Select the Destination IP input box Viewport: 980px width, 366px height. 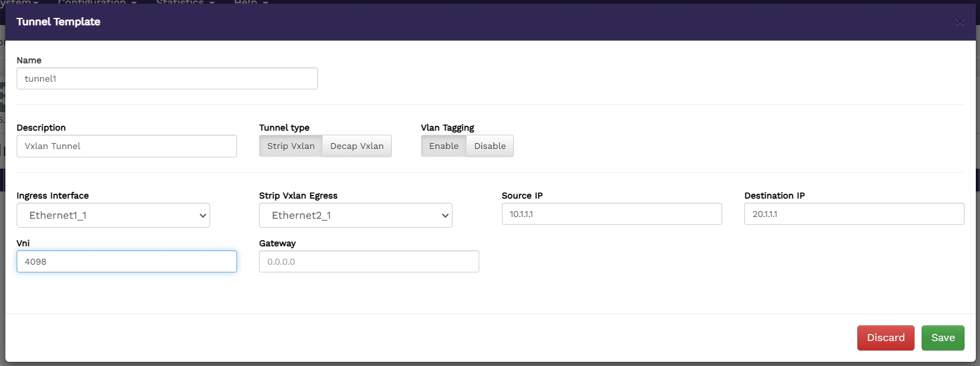pyautogui.click(x=854, y=214)
